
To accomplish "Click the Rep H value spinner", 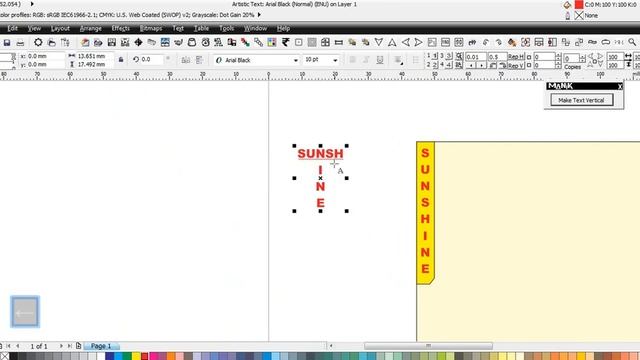I will pos(558,57).
